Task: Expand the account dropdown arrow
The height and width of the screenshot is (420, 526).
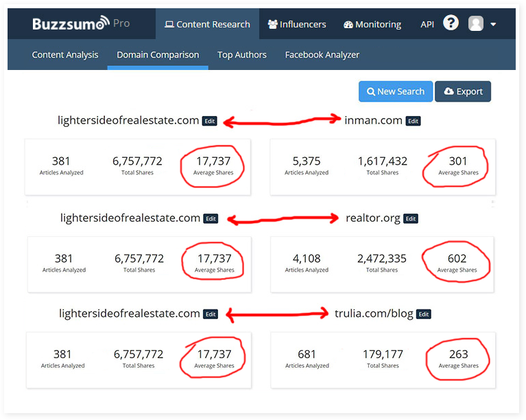Action: coord(493,24)
